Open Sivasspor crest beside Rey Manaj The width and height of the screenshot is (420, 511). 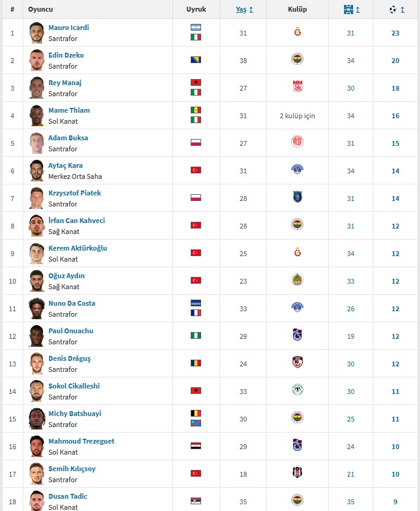(297, 86)
